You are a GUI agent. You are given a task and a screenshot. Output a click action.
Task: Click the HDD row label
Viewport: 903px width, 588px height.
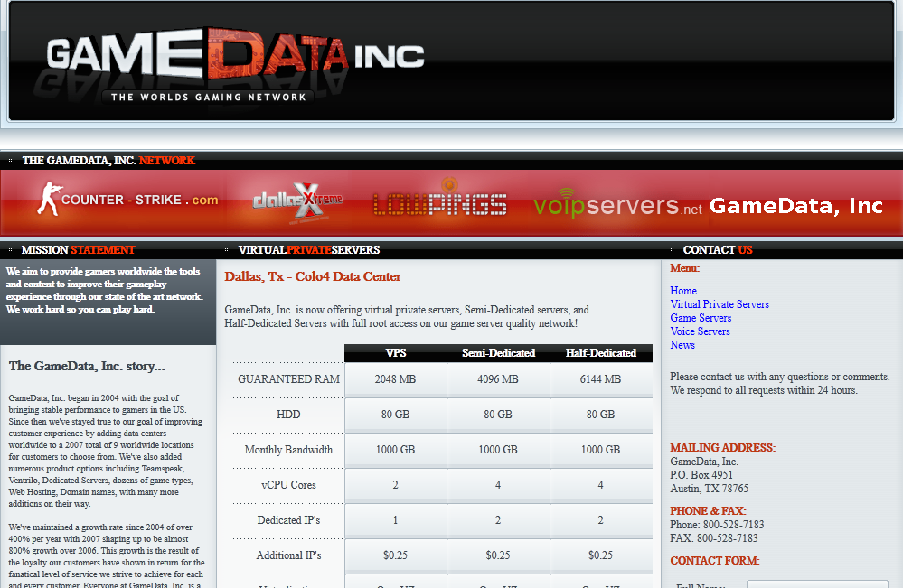[x=288, y=415]
